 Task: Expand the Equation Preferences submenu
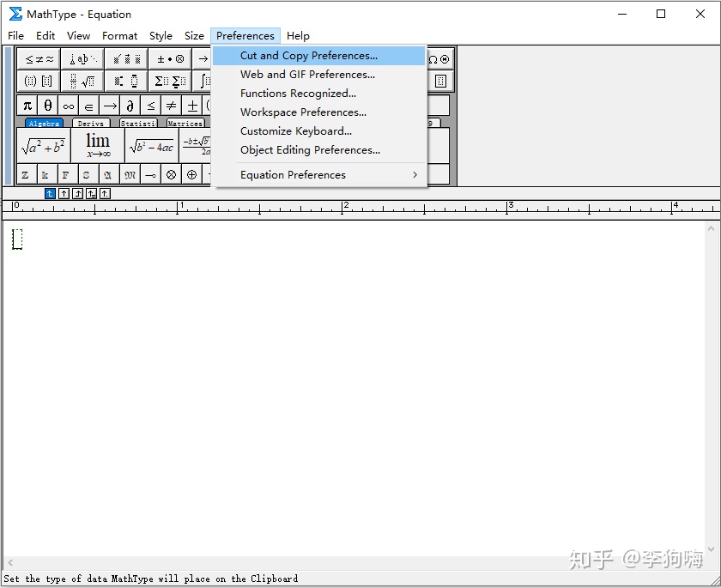pyautogui.click(x=318, y=175)
